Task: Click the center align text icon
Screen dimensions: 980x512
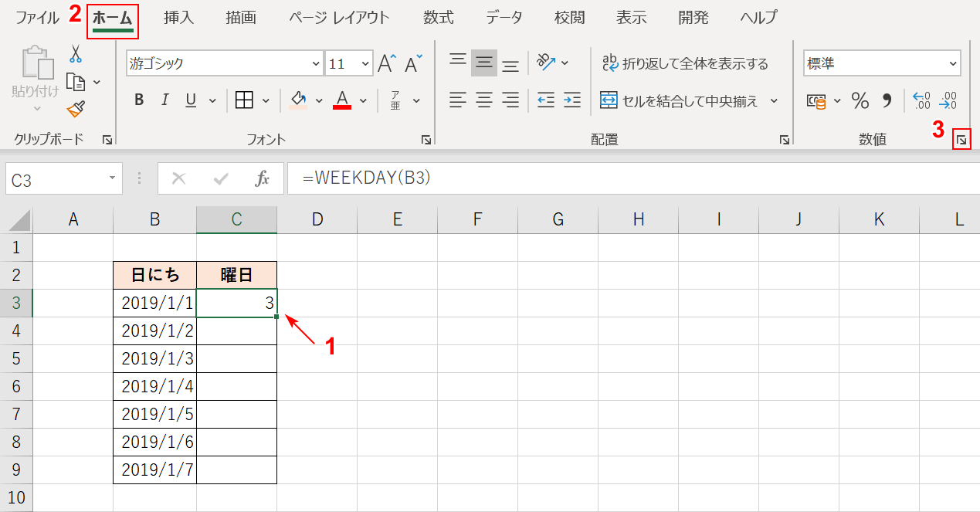Action: pyautogui.click(x=483, y=100)
